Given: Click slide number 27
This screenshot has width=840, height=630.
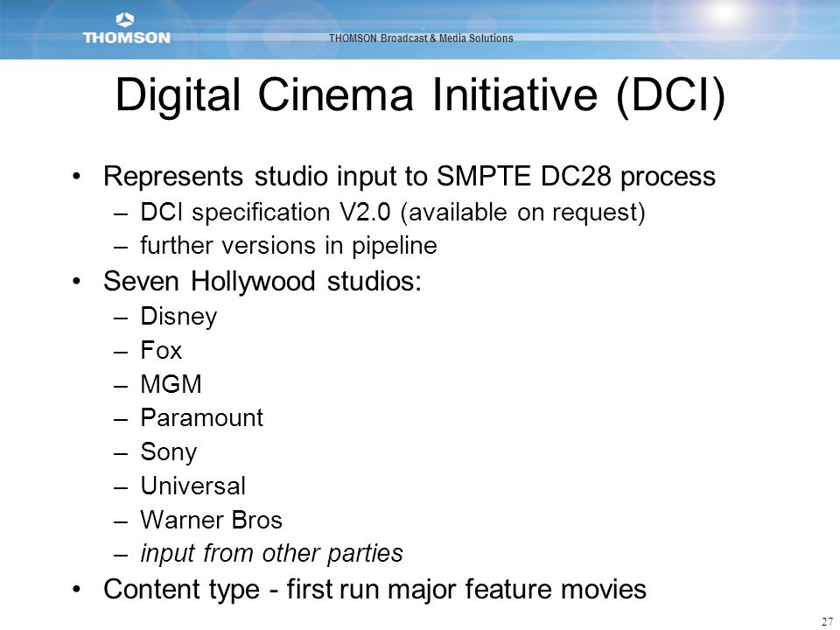Looking at the screenshot, I should pos(827,621).
